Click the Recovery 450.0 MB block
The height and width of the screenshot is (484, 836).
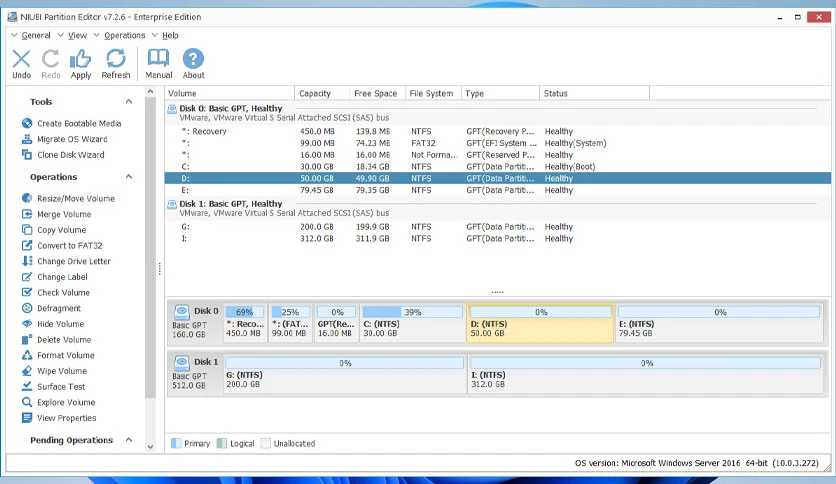245,323
